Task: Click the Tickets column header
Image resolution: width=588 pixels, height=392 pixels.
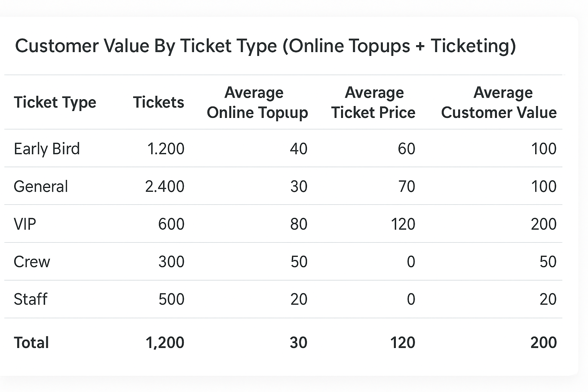Action: tap(158, 103)
